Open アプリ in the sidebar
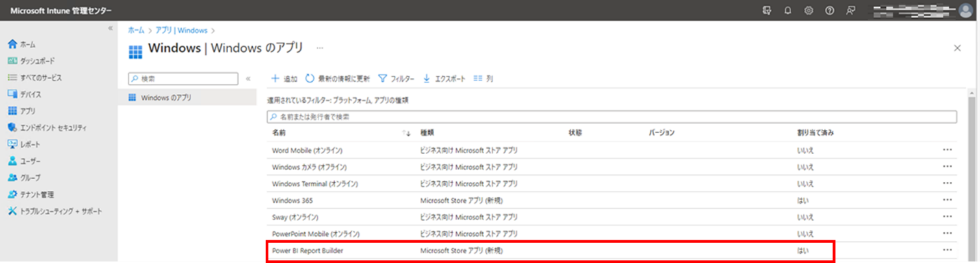This screenshot has height=263, width=980. pyautogui.click(x=21, y=111)
